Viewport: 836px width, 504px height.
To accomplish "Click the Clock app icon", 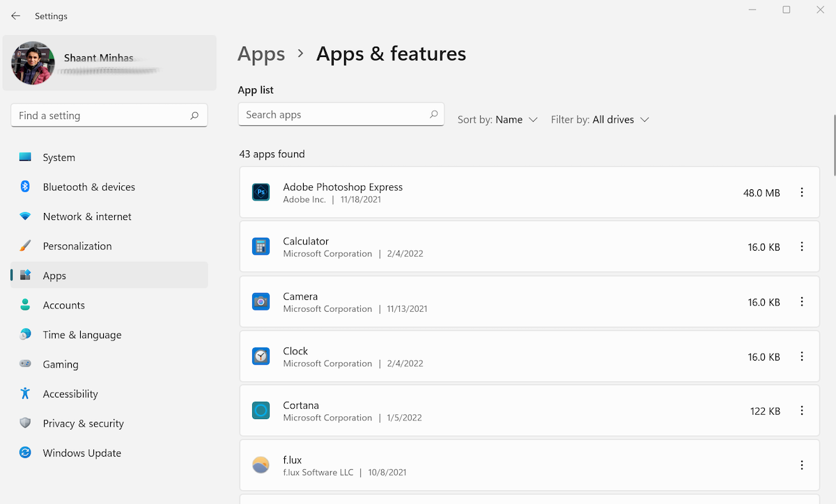I will click(x=261, y=356).
